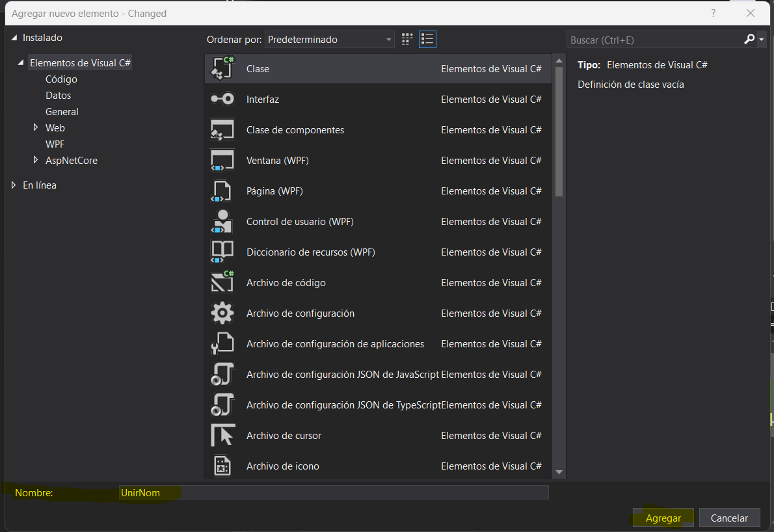Open the Ordenar por dropdown

(x=330, y=40)
